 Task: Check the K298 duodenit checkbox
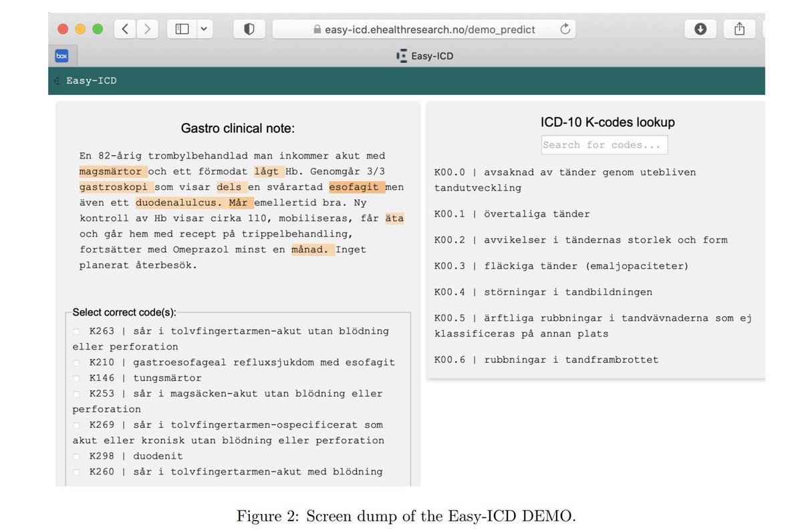(x=76, y=456)
